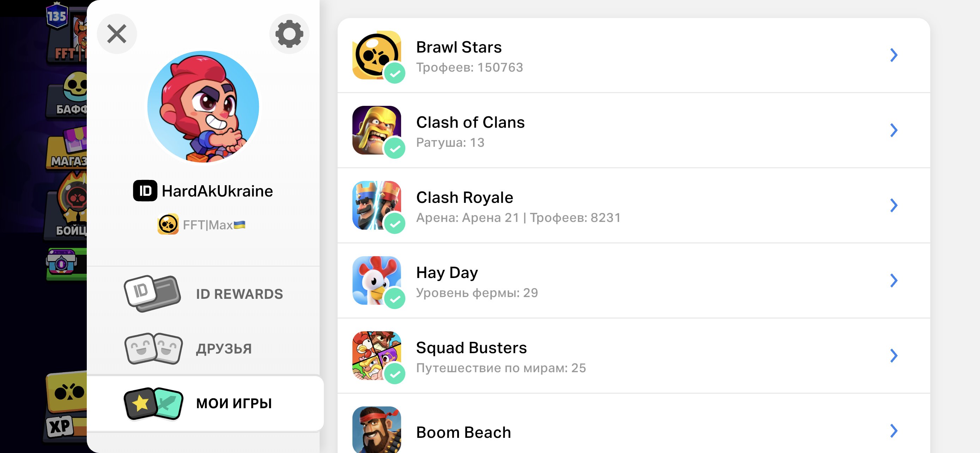Expand Clash Royale row chevron
980x453 pixels.
point(894,205)
